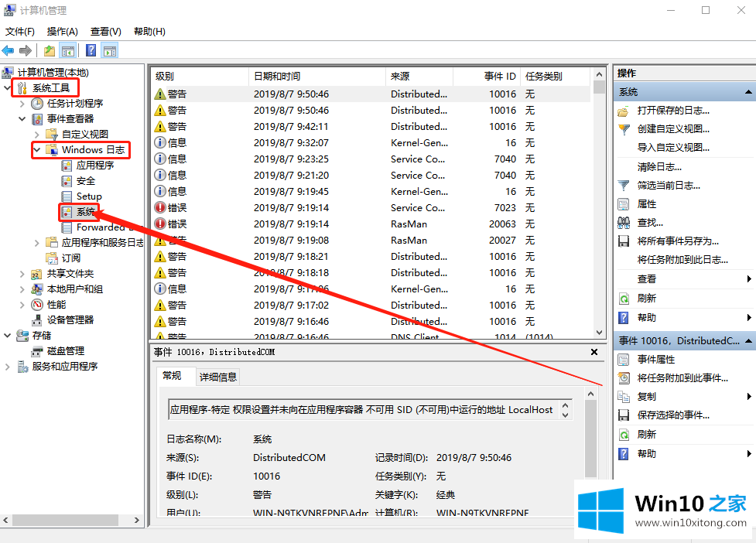Click the tree pane horizontal scrollbar right arrow
This screenshot has height=543, width=756.
click(x=137, y=521)
